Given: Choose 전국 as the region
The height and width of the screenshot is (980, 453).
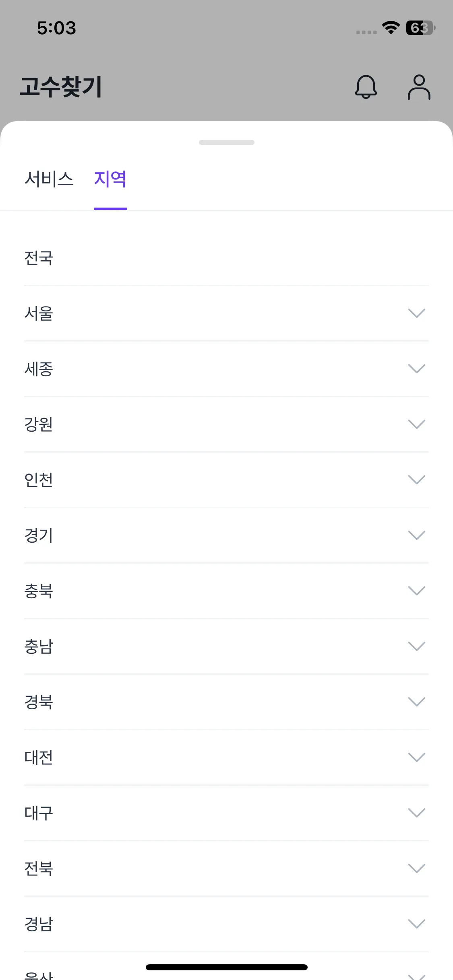Looking at the screenshot, I should (39, 258).
